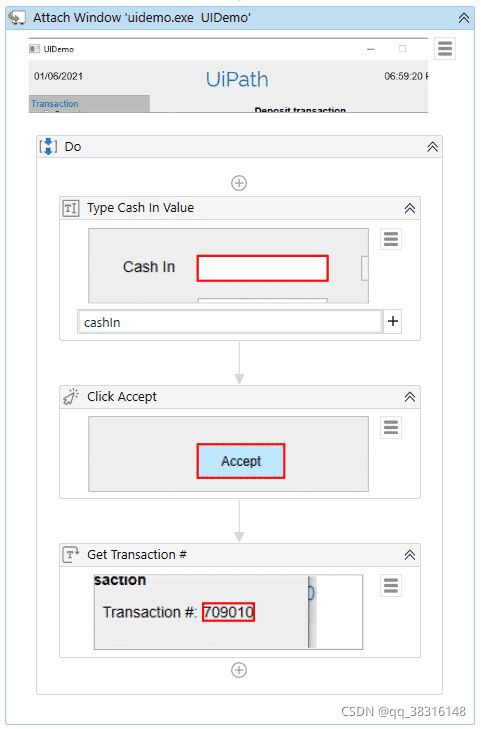Image resolution: width=481 pixels, height=729 pixels.
Task: Click the cashIn text input field
Action: [x=230, y=322]
